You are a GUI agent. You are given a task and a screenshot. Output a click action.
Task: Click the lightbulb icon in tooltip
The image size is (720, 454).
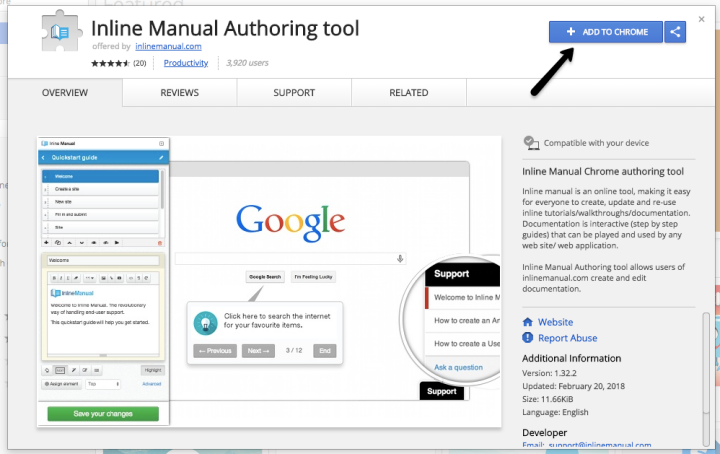pyautogui.click(x=205, y=323)
